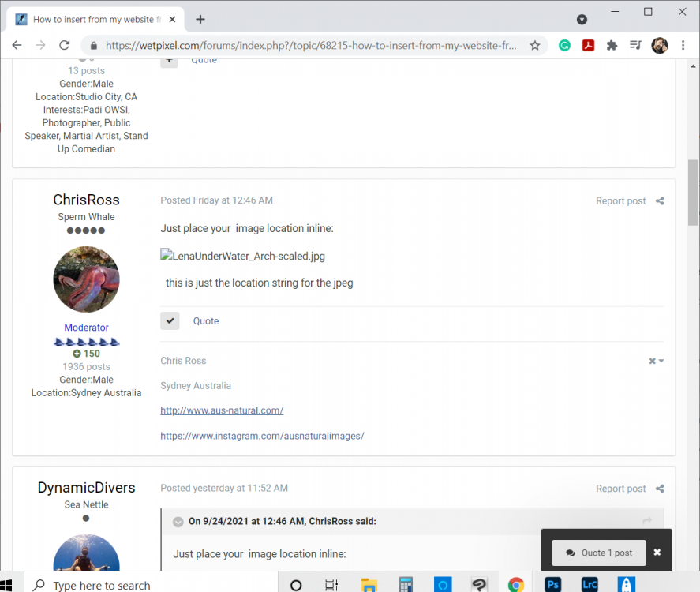700x592 pixels.
Task: Click the share icon on DynamicDivers' post
Action: (660, 489)
